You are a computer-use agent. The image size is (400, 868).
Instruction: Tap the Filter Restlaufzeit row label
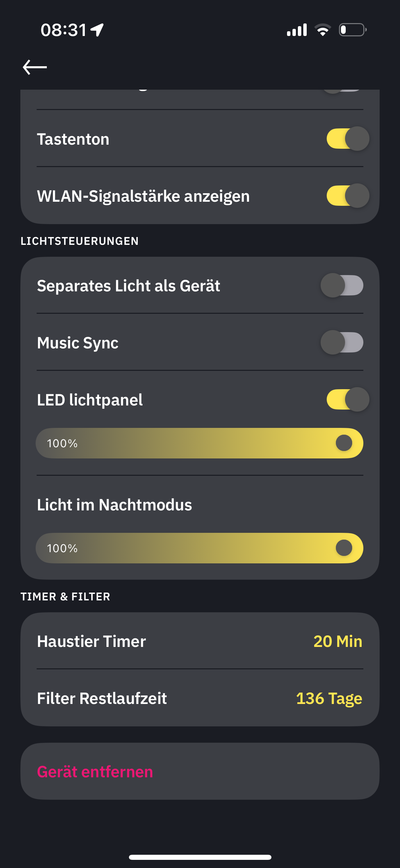102,699
